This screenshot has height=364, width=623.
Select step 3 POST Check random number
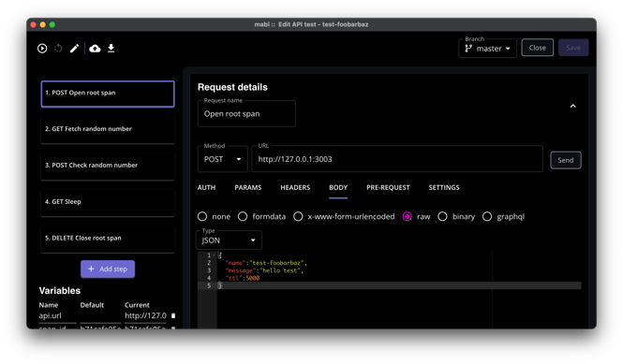coord(108,166)
